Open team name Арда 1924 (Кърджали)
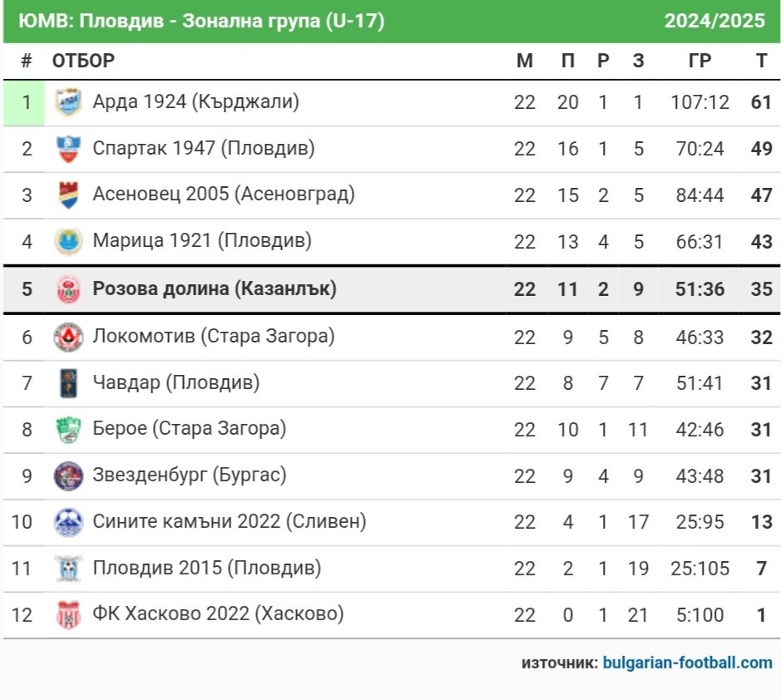The height and width of the screenshot is (700, 781). (x=195, y=101)
